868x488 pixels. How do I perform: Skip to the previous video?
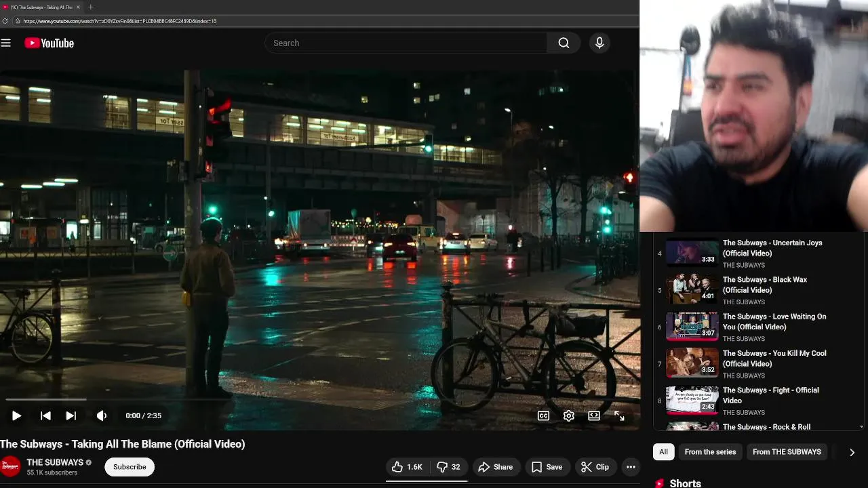point(45,415)
